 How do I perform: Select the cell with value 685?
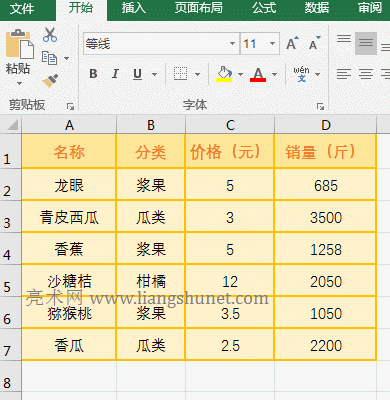pyautogui.click(x=326, y=184)
